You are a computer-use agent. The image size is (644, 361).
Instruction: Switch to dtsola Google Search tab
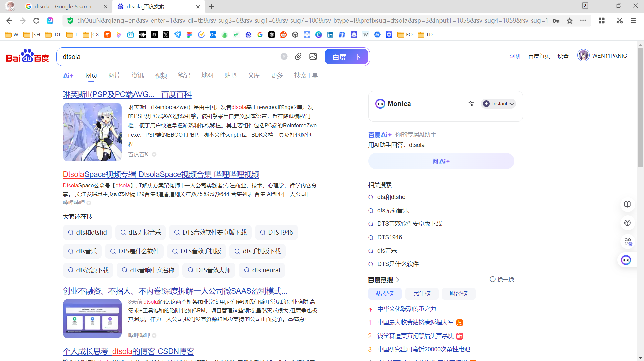tap(63, 6)
